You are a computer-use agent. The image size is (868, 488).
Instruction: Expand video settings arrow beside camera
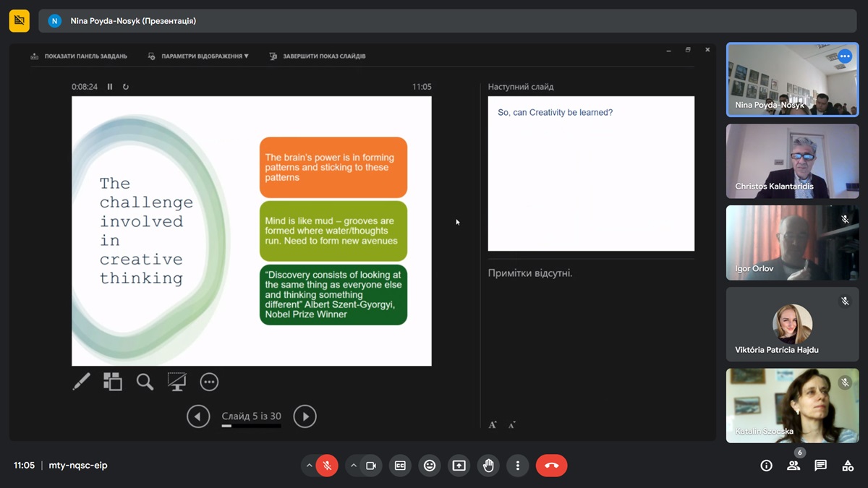(x=354, y=466)
